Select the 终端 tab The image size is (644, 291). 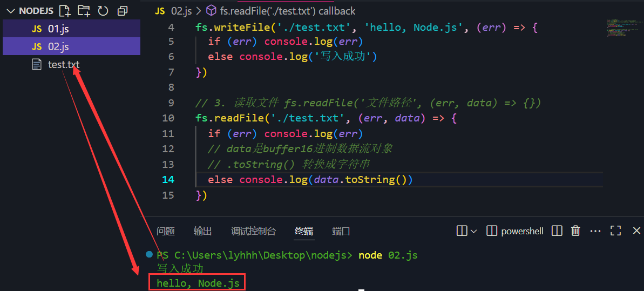(x=304, y=231)
